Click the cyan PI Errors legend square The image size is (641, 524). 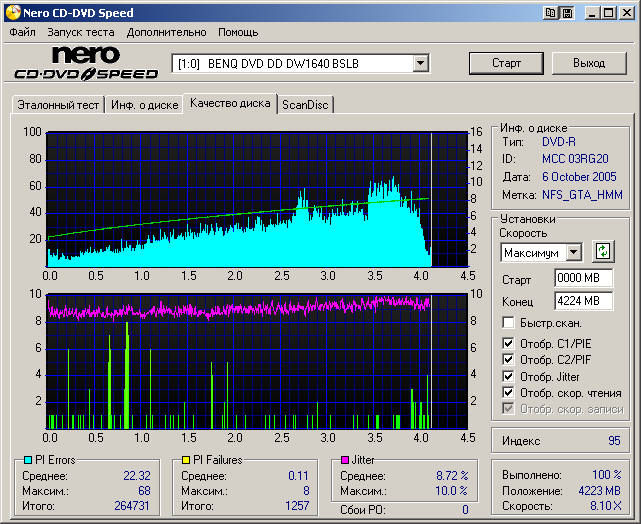click(28, 460)
